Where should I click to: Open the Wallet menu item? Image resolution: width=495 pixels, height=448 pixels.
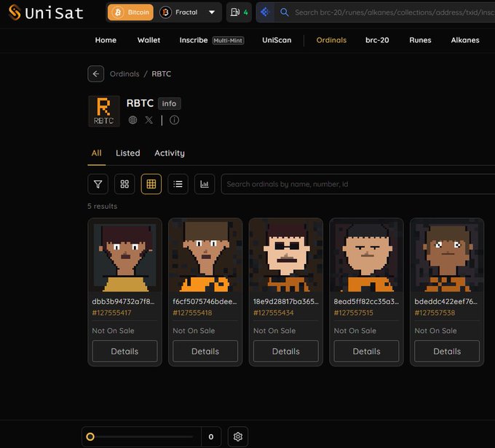point(148,40)
